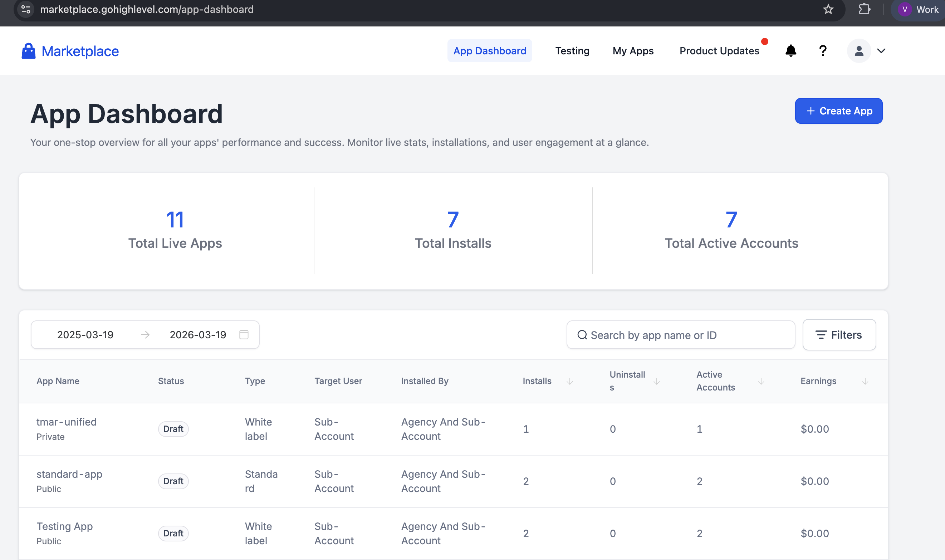The width and height of the screenshot is (945, 560).
Task: Sort table by Installs column arrow
Action: (x=570, y=382)
